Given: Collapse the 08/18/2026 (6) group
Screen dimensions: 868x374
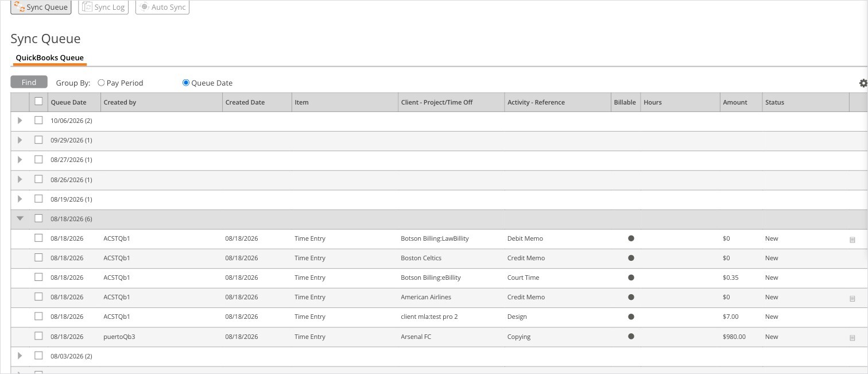Looking at the screenshot, I should point(20,218).
